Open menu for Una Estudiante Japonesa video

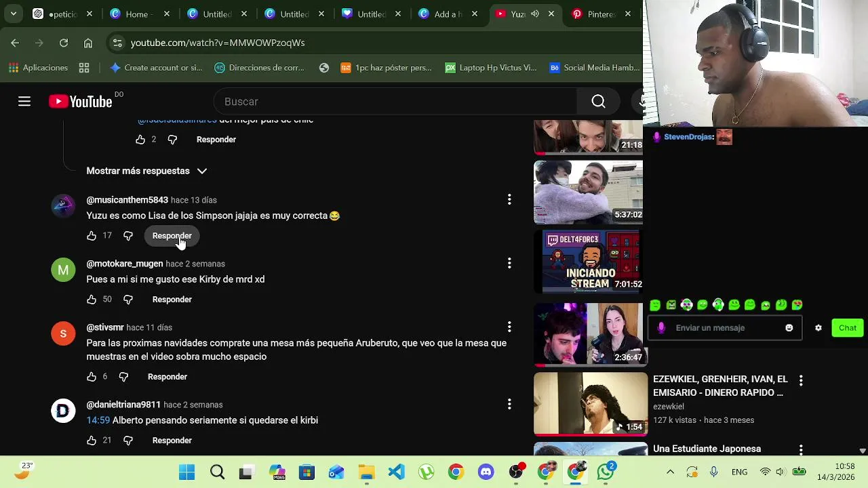[x=801, y=450]
